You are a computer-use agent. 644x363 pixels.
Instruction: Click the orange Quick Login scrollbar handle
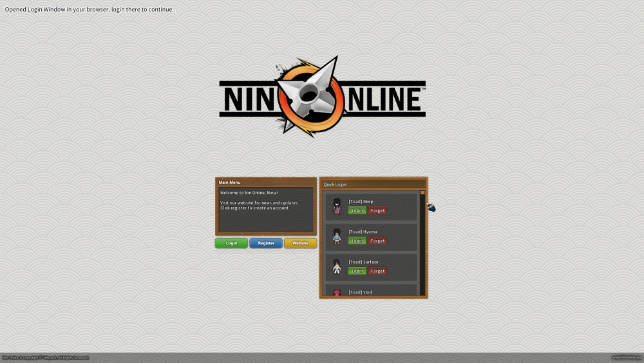click(x=422, y=193)
